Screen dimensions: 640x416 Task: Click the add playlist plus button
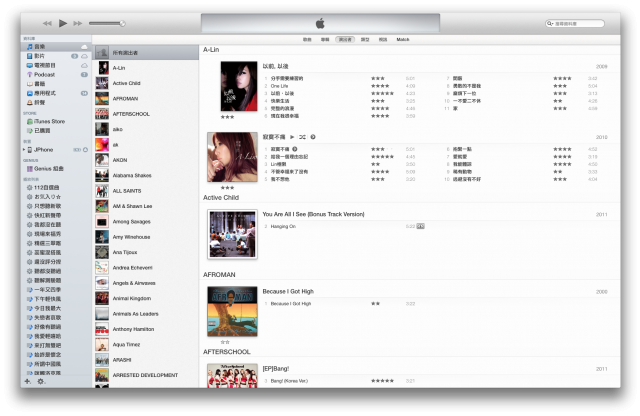(27, 381)
